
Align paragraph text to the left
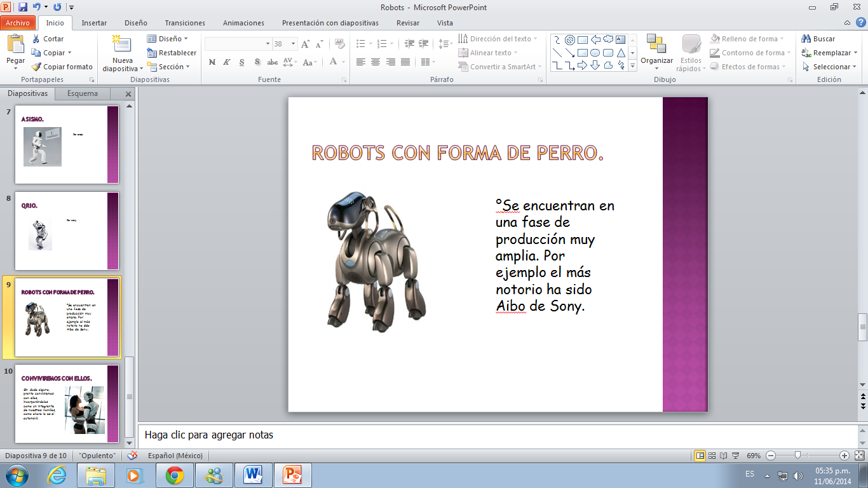click(361, 62)
